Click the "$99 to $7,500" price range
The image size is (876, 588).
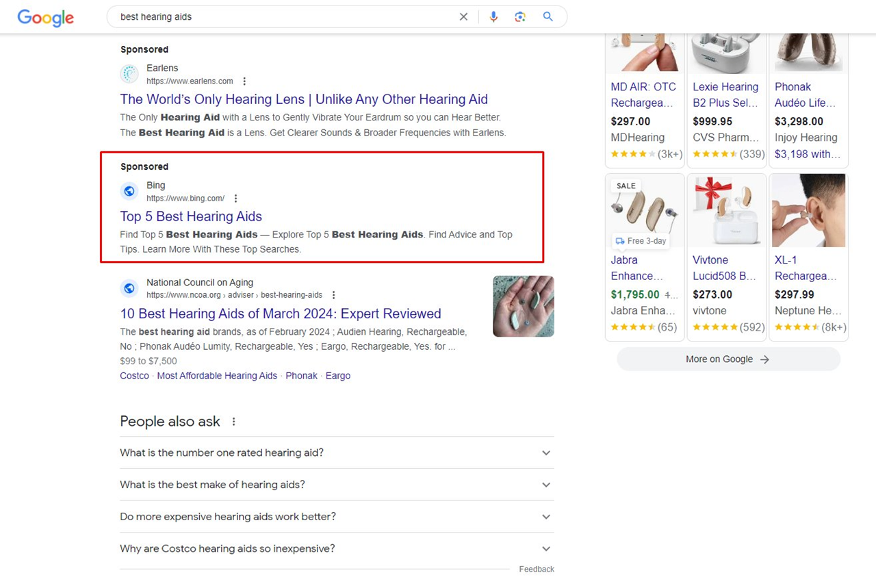click(x=149, y=361)
